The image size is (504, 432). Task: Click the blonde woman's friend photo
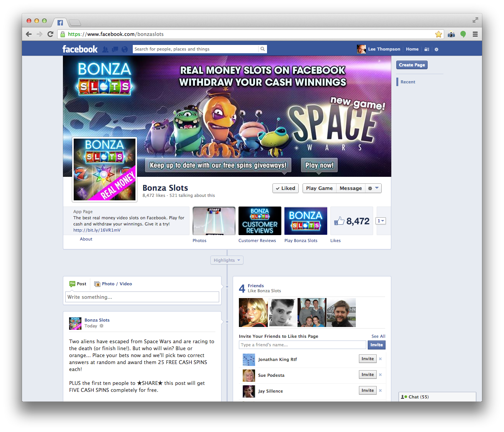click(x=253, y=312)
